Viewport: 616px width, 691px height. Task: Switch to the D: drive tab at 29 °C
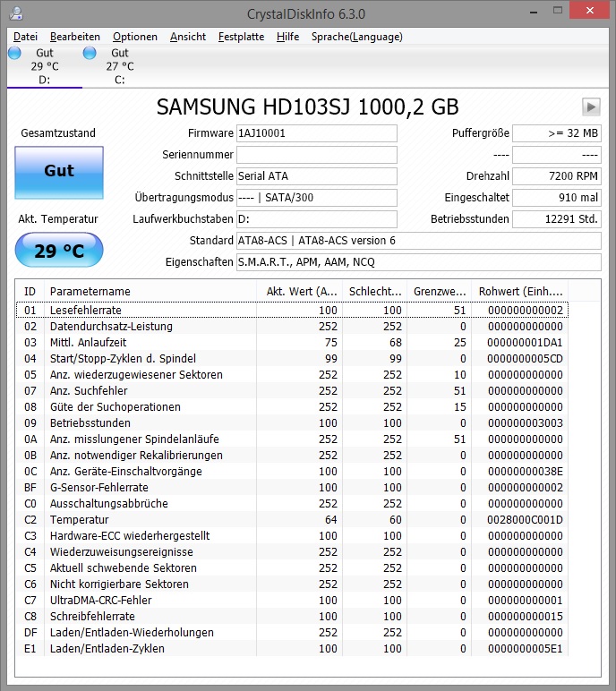[45, 66]
